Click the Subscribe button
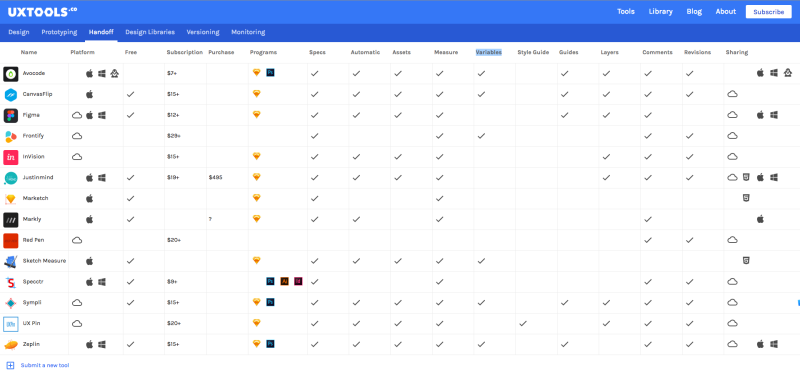 [x=768, y=12]
